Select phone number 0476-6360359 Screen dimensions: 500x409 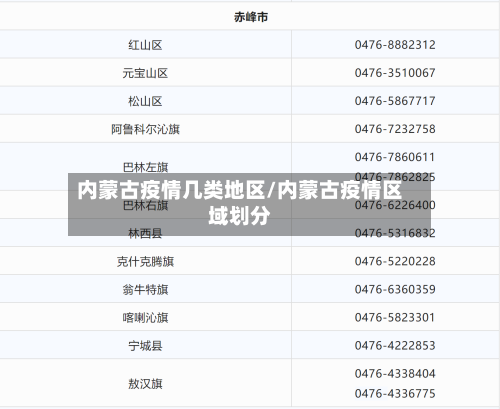pos(395,289)
